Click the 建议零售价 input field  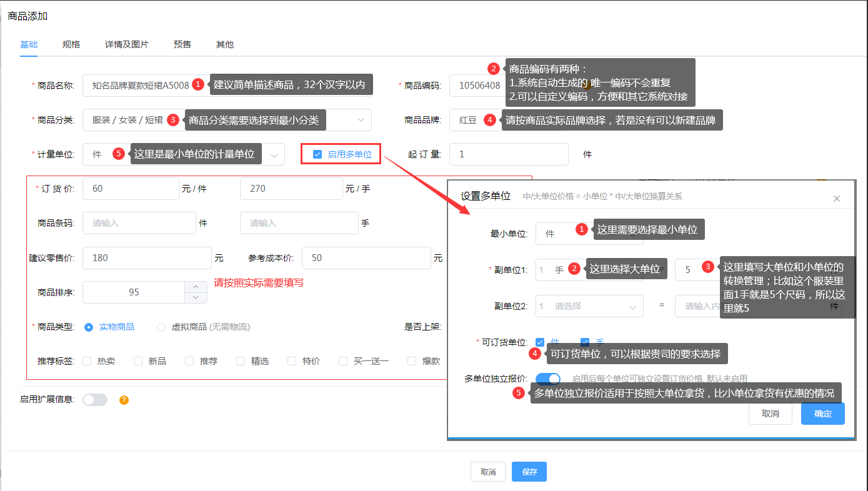pos(147,258)
